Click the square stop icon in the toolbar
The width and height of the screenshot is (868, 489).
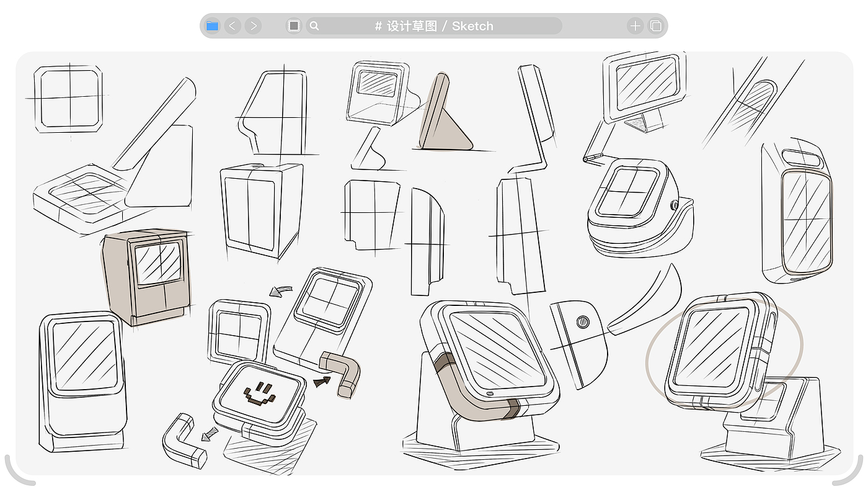[294, 26]
